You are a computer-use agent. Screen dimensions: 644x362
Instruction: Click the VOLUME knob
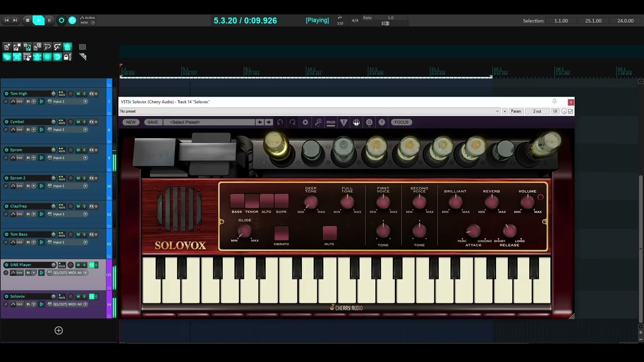click(527, 202)
